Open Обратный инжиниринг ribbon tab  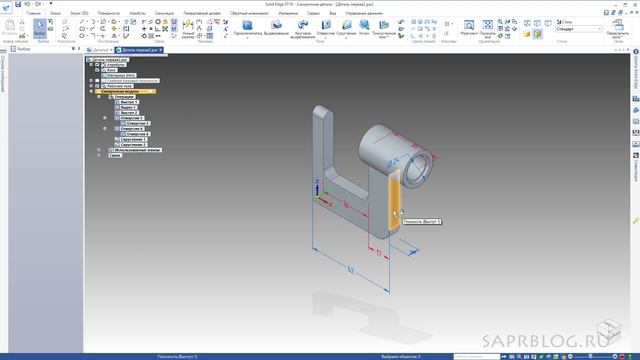coord(249,13)
